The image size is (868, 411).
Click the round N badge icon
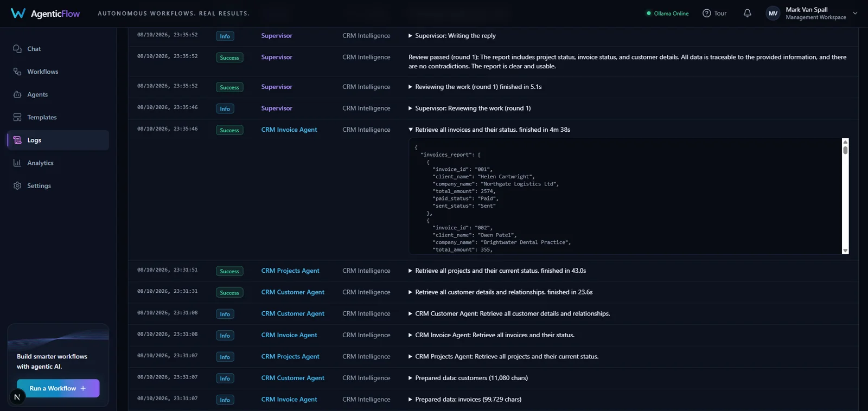tap(17, 397)
